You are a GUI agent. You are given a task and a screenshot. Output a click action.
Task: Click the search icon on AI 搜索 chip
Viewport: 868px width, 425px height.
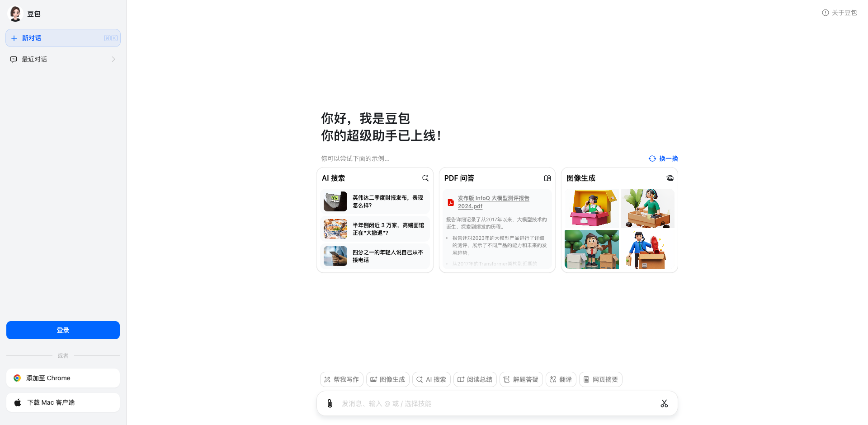click(x=420, y=379)
